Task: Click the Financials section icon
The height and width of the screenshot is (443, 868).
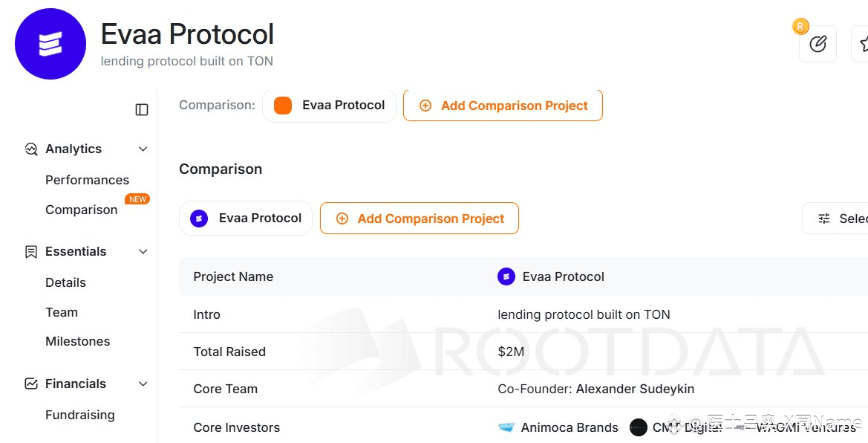Action: 31,384
